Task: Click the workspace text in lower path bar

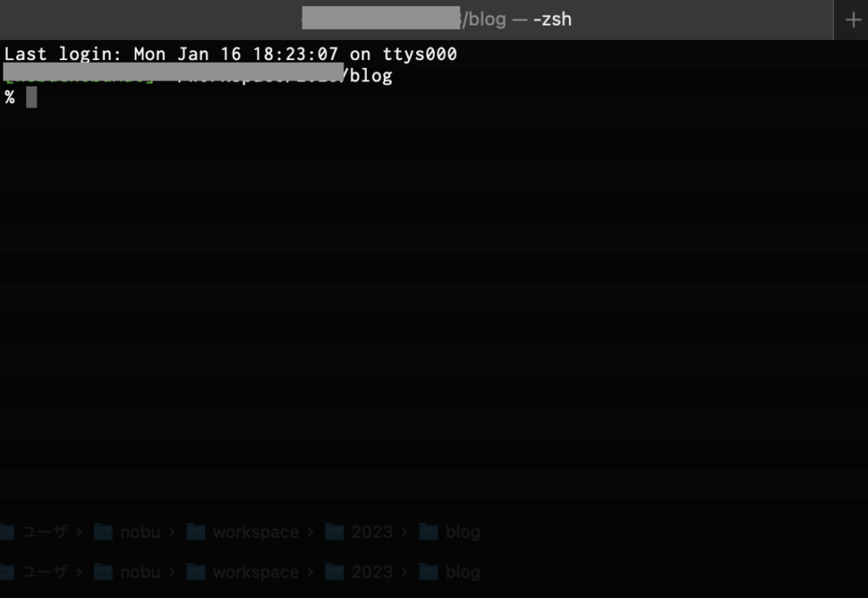Action: [255, 572]
